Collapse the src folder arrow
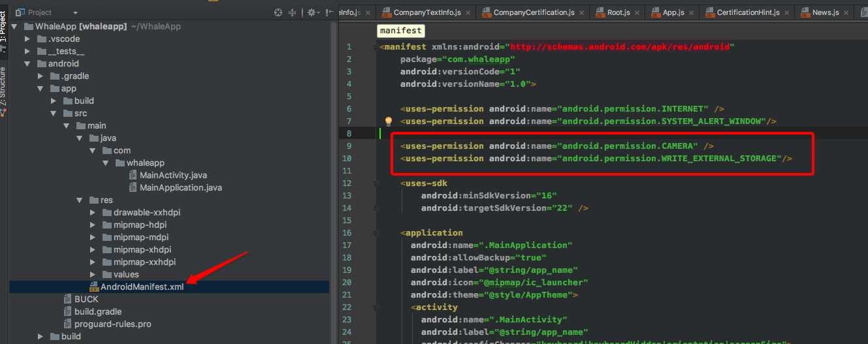868x344 pixels. pos(54,114)
